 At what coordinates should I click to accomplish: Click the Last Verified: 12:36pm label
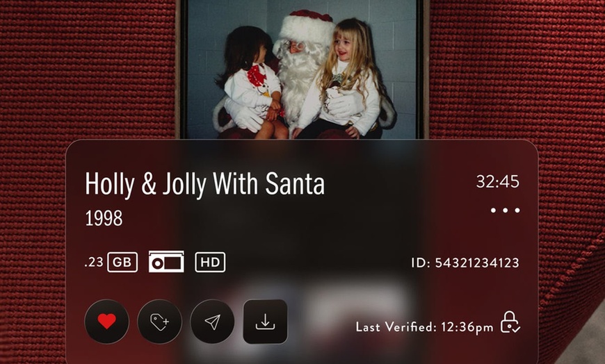click(424, 327)
